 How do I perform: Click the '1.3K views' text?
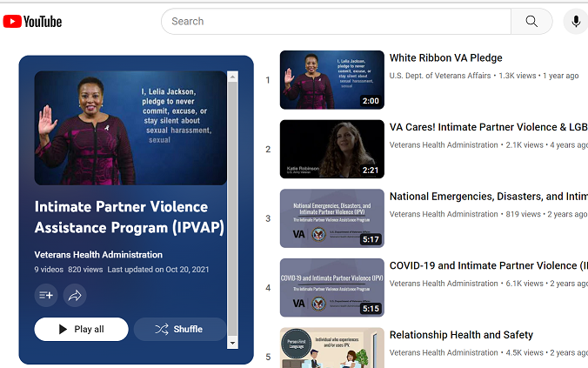coord(518,76)
